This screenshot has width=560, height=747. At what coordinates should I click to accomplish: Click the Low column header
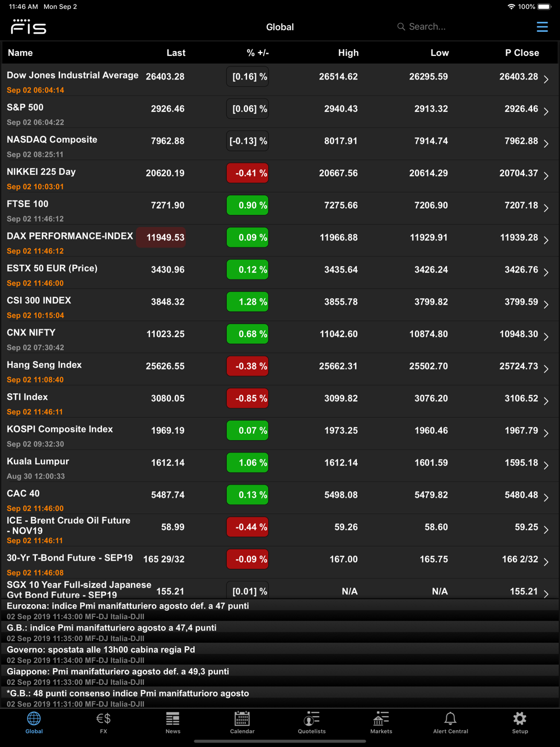pos(440,53)
